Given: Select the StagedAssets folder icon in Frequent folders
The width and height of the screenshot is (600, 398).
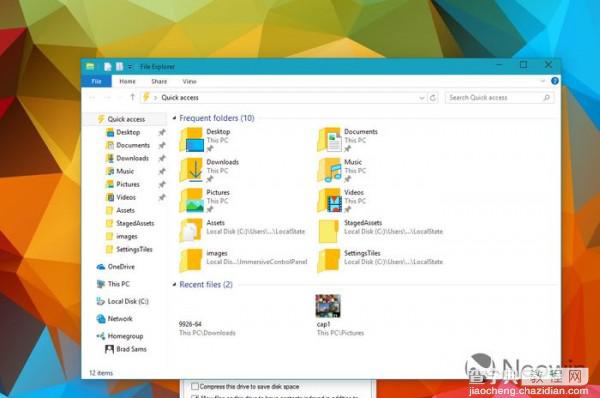Looking at the screenshot, I should coord(329,231).
